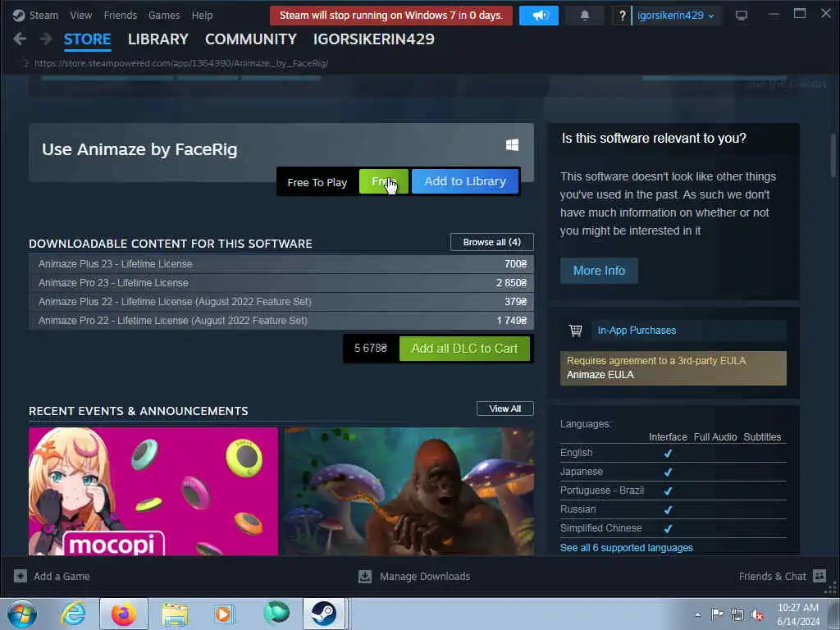Click the Steam logo icon in menu bar

19,15
